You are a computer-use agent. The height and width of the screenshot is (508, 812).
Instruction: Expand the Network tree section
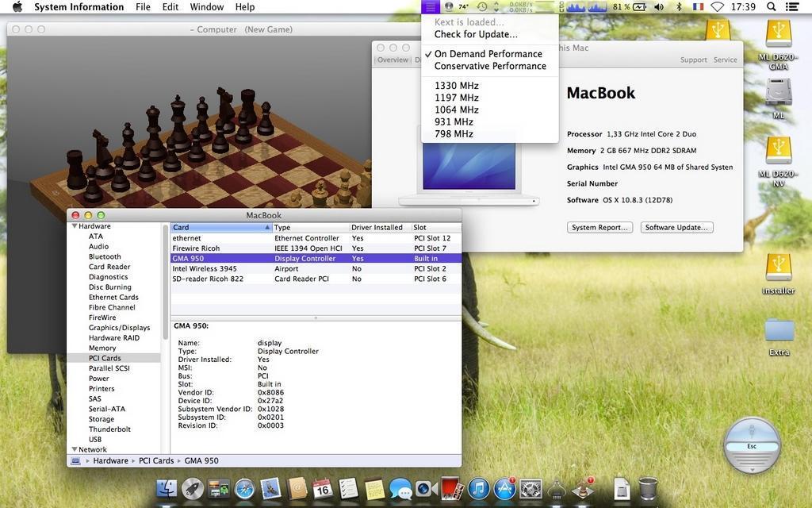click(x=75, y=449)
